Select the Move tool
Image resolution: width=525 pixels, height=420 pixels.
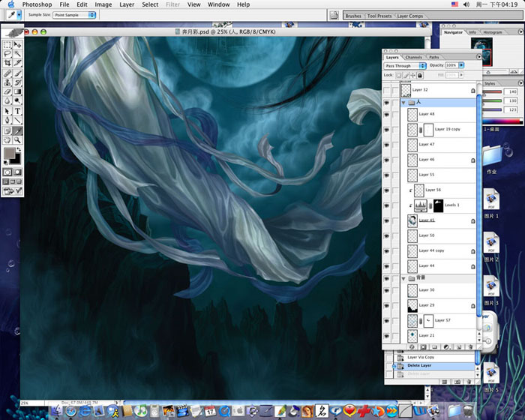(17, 44)
